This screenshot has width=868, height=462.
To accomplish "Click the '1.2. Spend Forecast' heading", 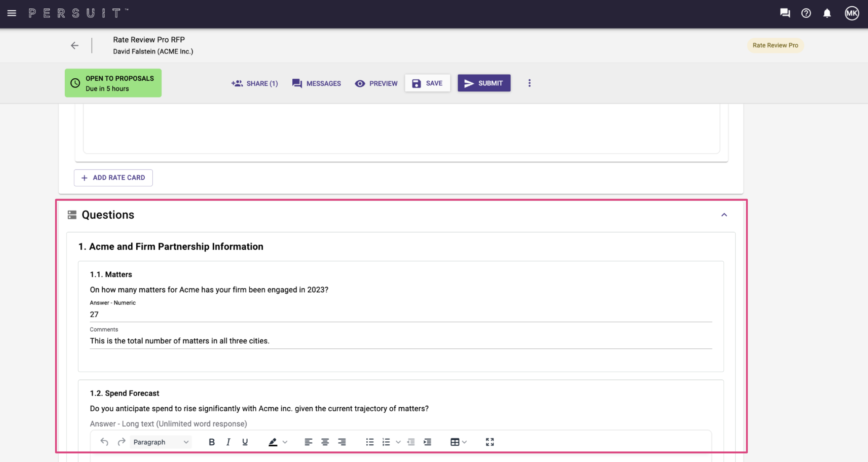I will point(124,393).
